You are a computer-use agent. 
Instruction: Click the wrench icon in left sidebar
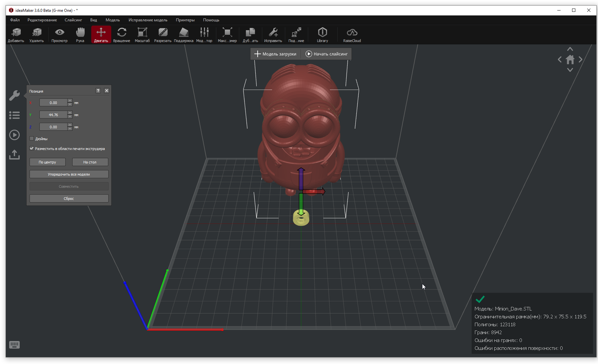click(x=14, y=96)
